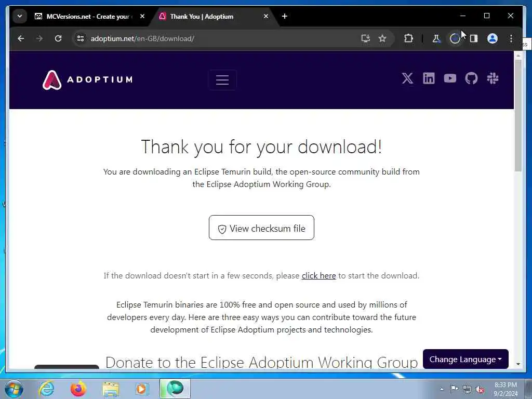The image size is (532, 399).
Task: Launch Internet Explorer from the taskbar
Action: pos(46,389)
